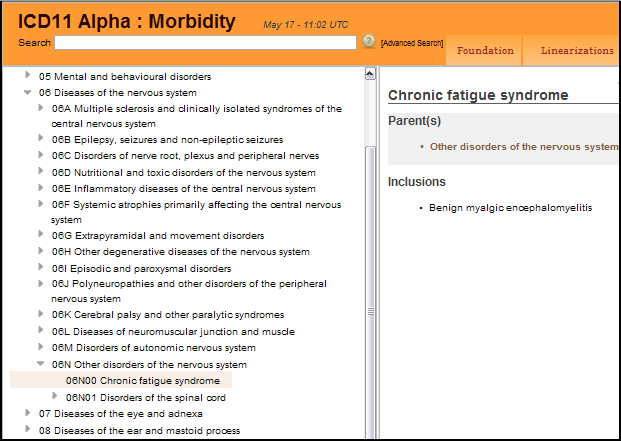Viewport: 621px width, 441px height.
Task: Collapse 06 Diseases of the nervous system arrow
Action: 27,92
